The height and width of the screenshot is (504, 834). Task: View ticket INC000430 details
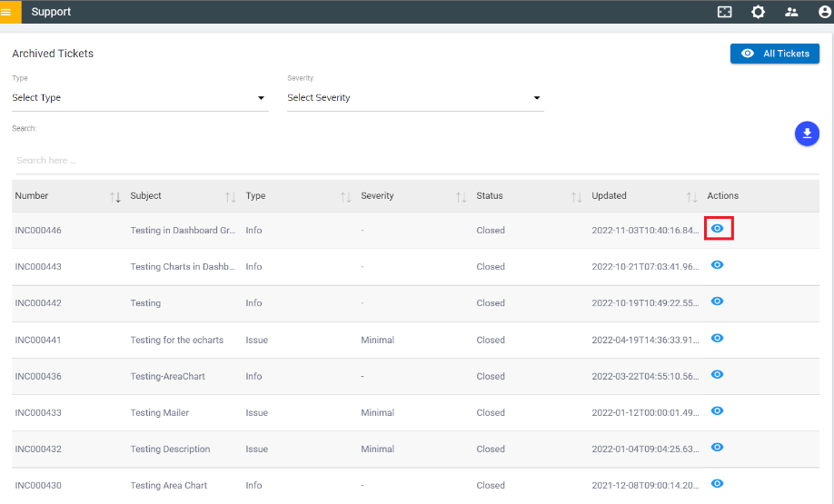tap(718, 483)
